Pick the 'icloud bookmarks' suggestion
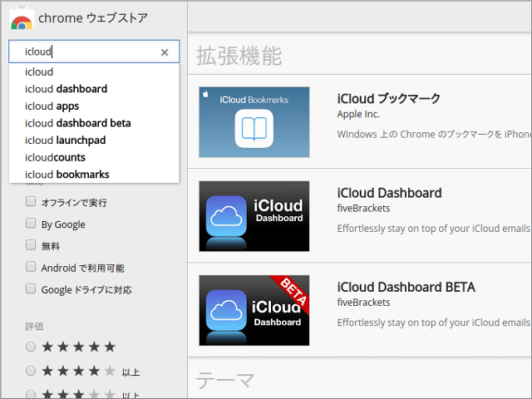Screen dimensions: 532x399 tap(94, 175)
